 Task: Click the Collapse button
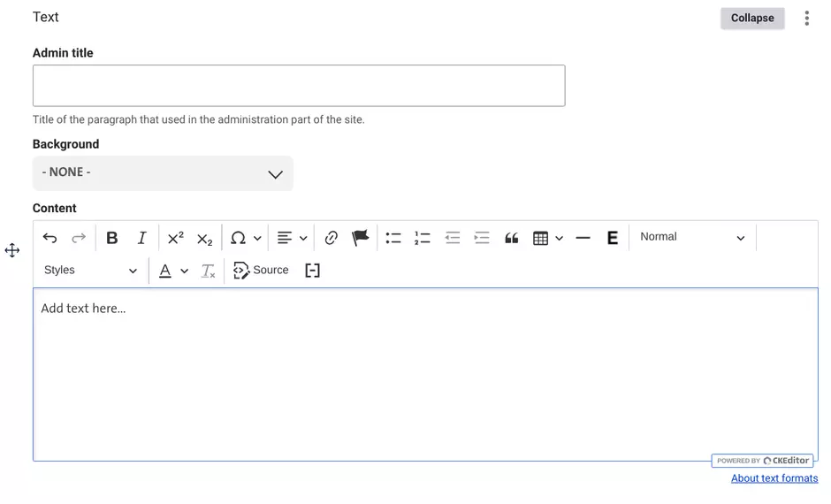click(752, 18)
